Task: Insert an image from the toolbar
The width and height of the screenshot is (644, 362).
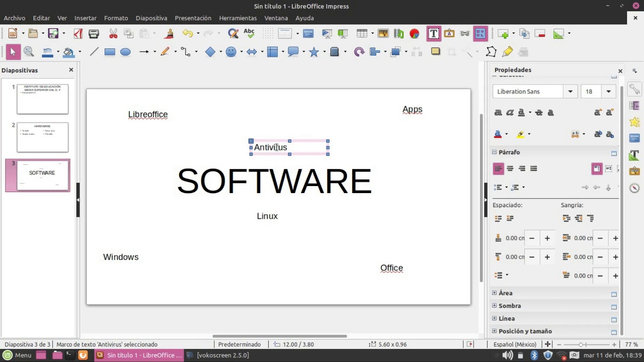Action: click(383, 34)
